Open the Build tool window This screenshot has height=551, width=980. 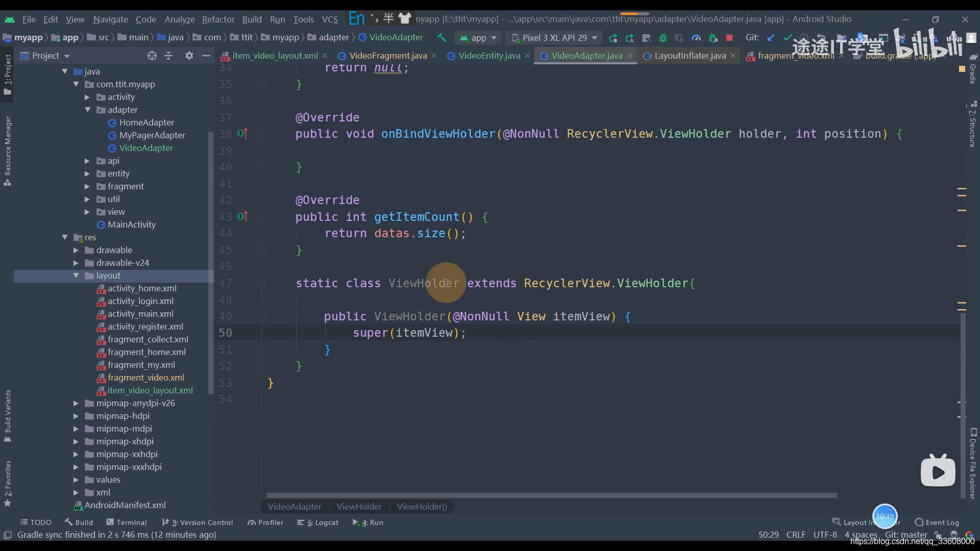tap(79, 522)
